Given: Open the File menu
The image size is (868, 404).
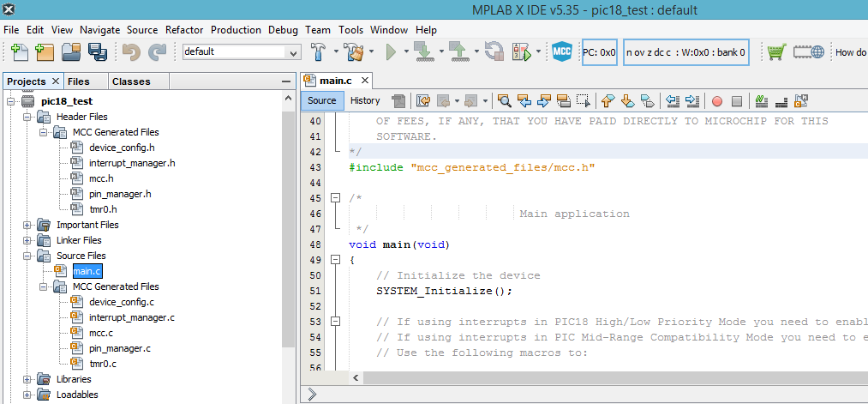Looking at the screenshot, I should point(11,30).
